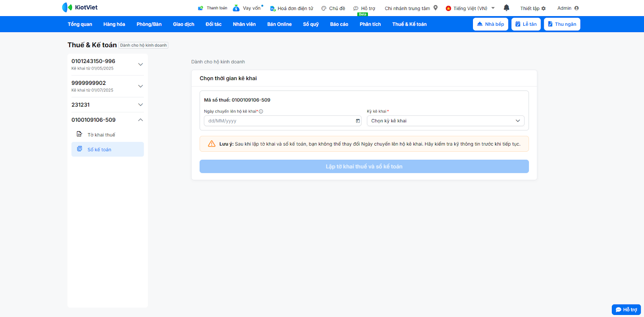This screenshot has height=317, width=644.
Task: Click the Admin user avatar icon
Action: point(576,8)
